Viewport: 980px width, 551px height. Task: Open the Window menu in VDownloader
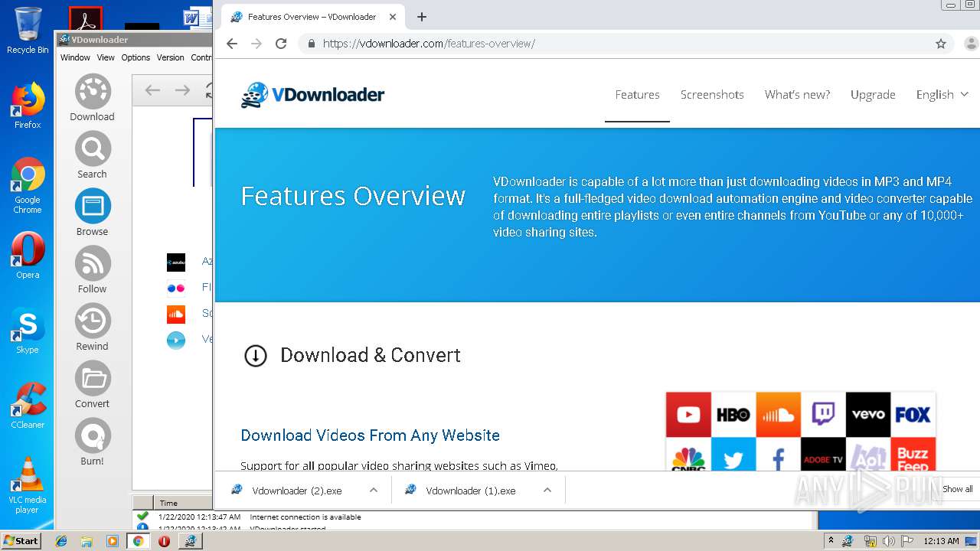click(x=75, y=57)
